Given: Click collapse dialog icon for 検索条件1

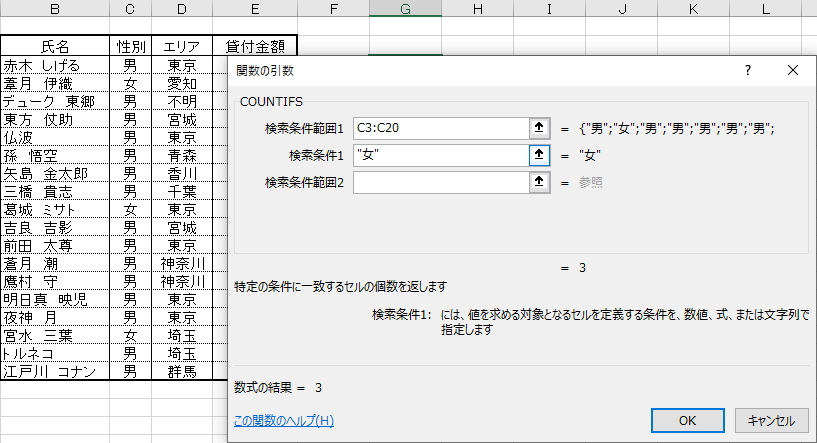Looking at the screenshot, I should pos(539,155).
